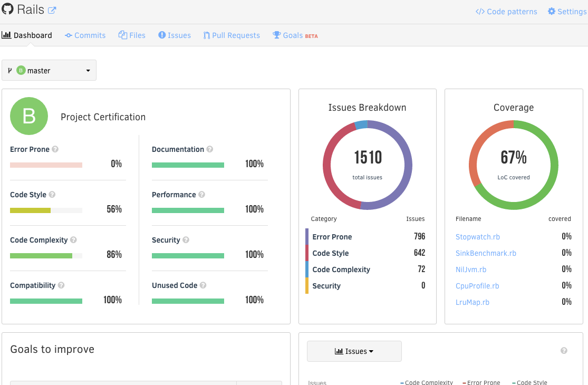
Task: Click the Code patterns code-bracket icon
Action: pos(479,12)
